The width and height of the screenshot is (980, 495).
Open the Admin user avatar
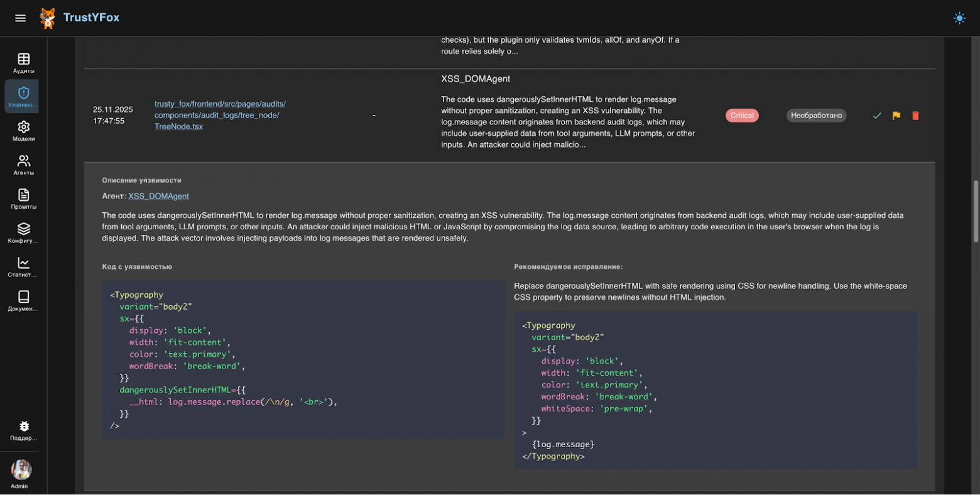pos(21,470)
